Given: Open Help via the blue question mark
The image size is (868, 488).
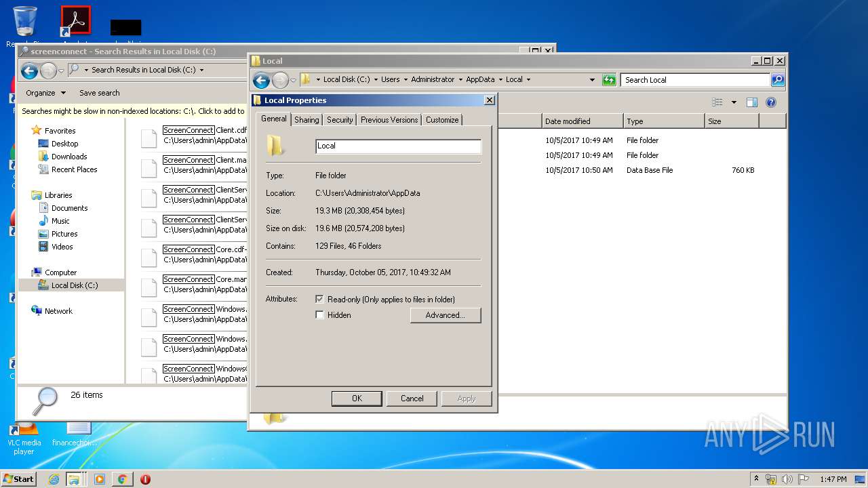Looking at the screenshot, I should [x=770, y=102].
